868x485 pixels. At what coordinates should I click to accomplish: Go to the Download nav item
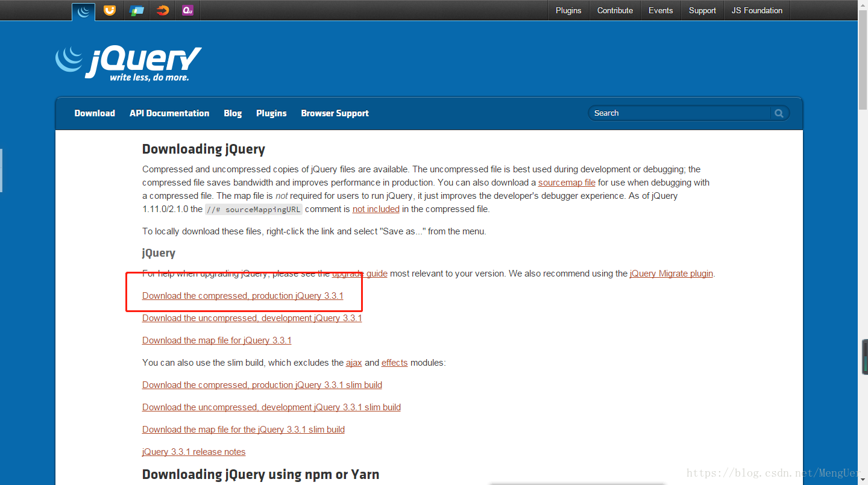(95, 113)
